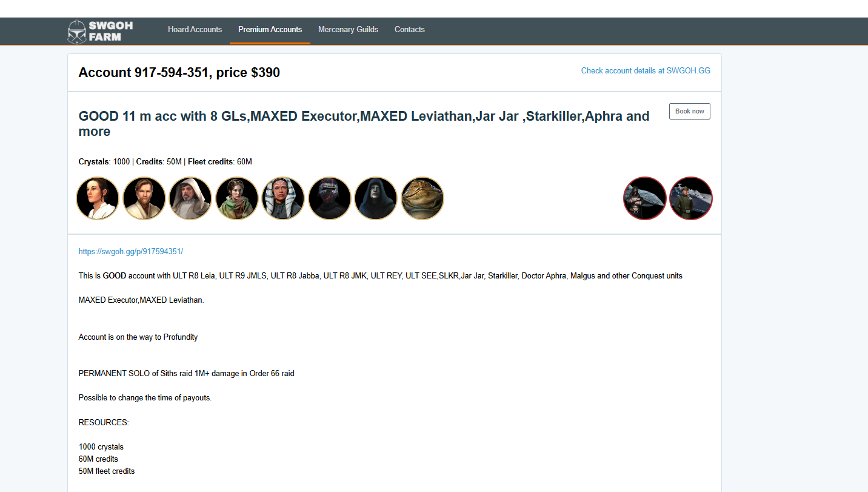Screen dimensions: 868x492
Task: Open the swgoh.gg/p/917594351 profile link
Action: click(x=131, y=251)
